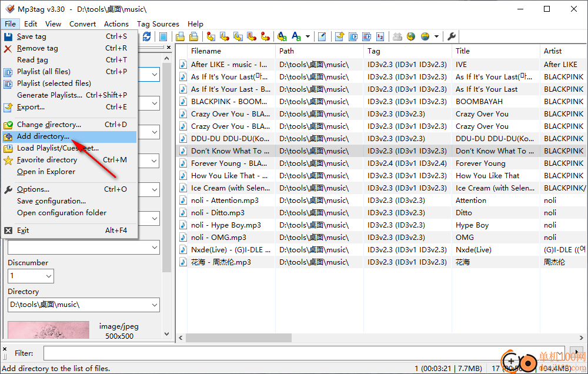This screenshot has width=588, height=374.
Task: Click tag panel scrollbar down arrow
Action: pos(167,334)
